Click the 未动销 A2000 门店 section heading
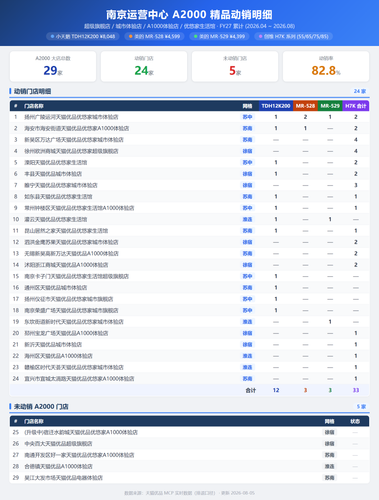This screenshot has height=500, width=379. [41, 407]
